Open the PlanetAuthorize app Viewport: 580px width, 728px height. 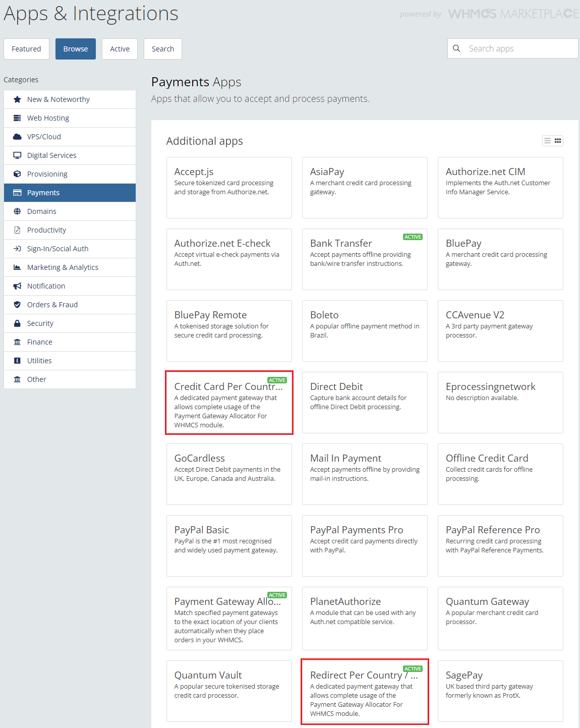click(x=365, y=619)
